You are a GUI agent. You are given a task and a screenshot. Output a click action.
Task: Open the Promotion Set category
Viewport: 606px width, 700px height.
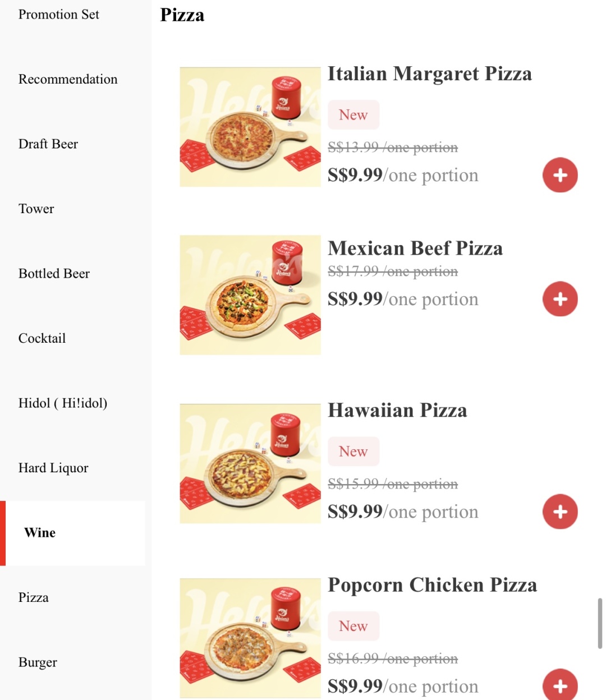[59, 15]
